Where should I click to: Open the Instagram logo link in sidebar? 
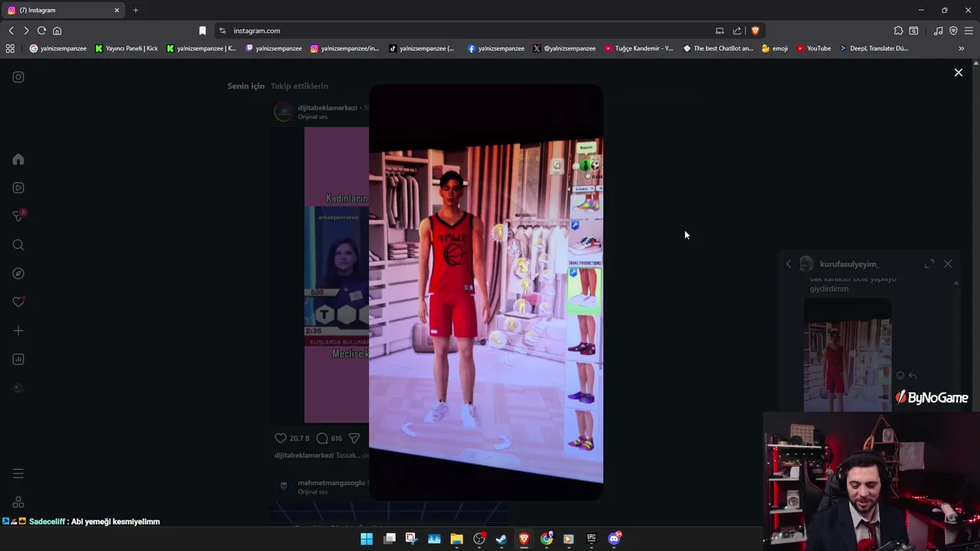coord(18,77)
